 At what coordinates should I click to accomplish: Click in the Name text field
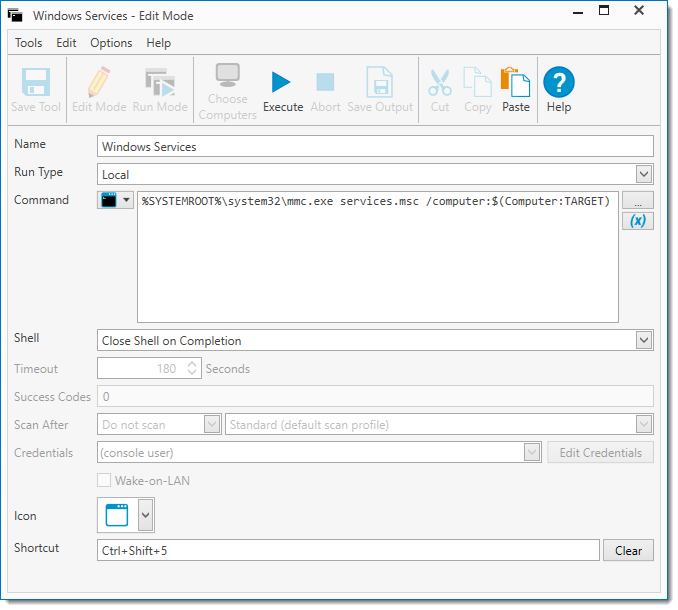point(375,147)
